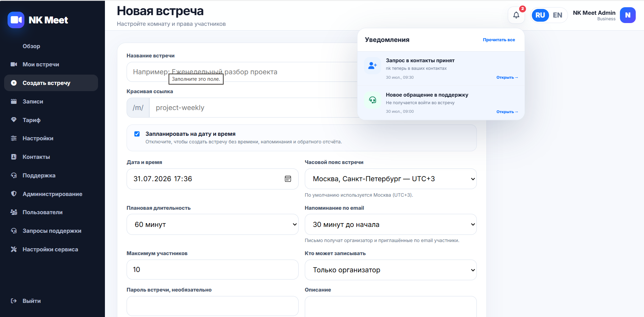Open the Часовой пояс встречи dropdown
644x317 pixels.
(x=390, y=179)
